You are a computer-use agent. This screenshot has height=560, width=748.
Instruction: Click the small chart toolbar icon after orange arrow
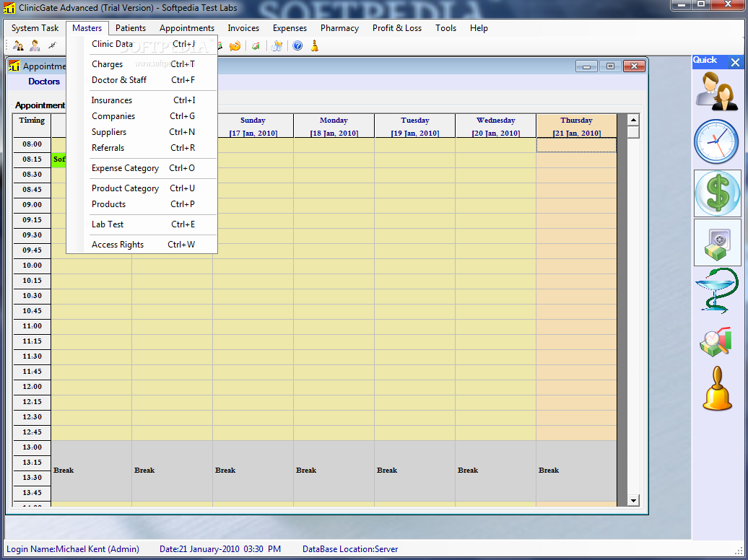tap(256, 45)
